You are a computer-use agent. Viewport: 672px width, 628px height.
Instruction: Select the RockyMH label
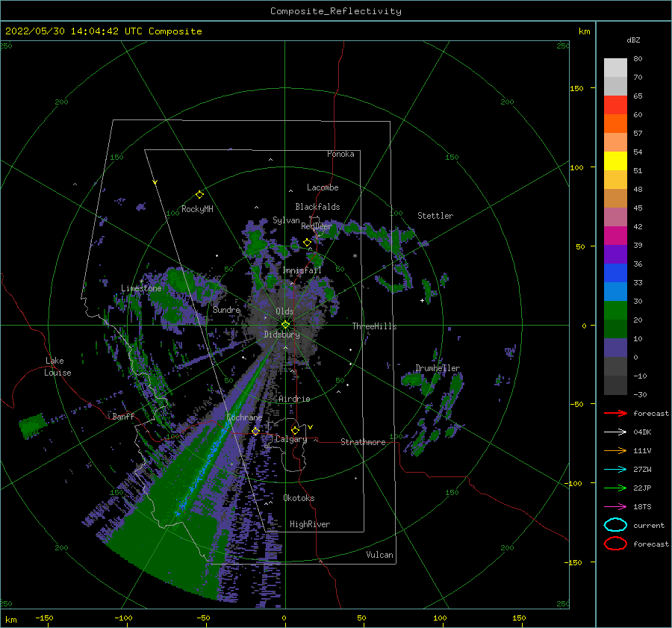tap(197, 209)
